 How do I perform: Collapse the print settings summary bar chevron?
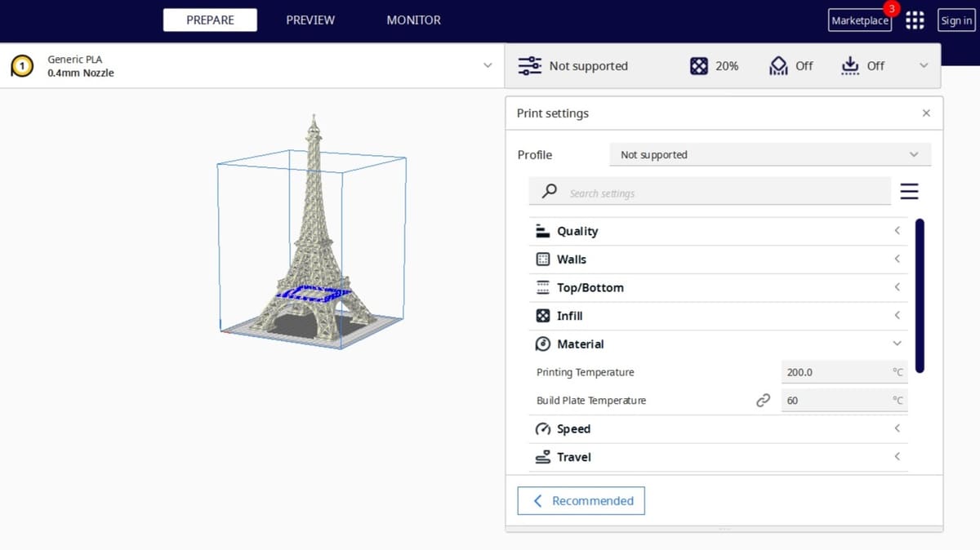[924, 65]
